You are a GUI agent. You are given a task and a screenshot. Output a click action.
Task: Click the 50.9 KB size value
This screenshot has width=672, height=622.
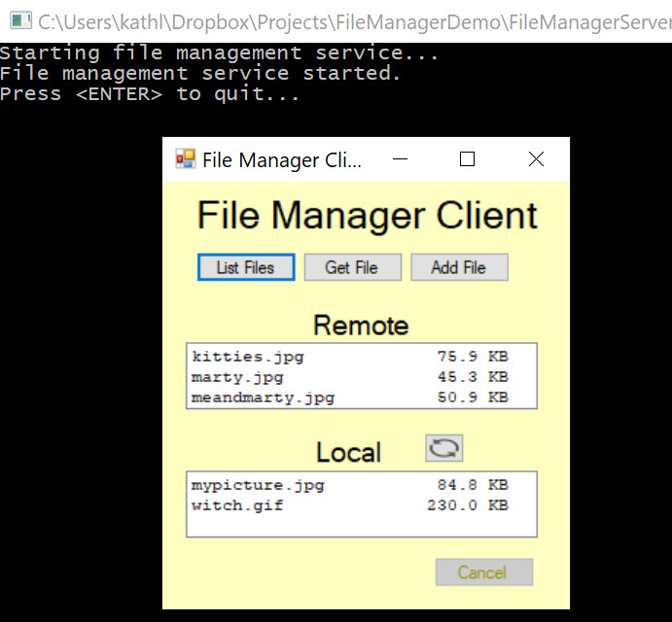pos(473,397)
